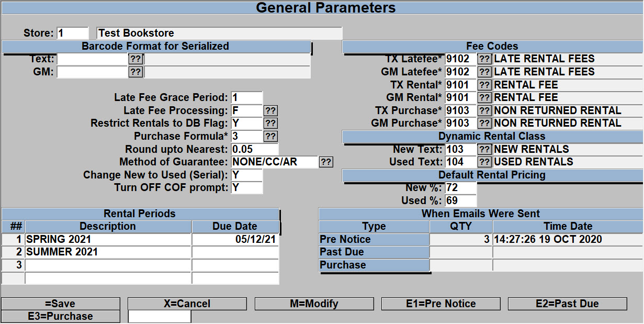Click the TX Latefee code field

coord(461,59)
